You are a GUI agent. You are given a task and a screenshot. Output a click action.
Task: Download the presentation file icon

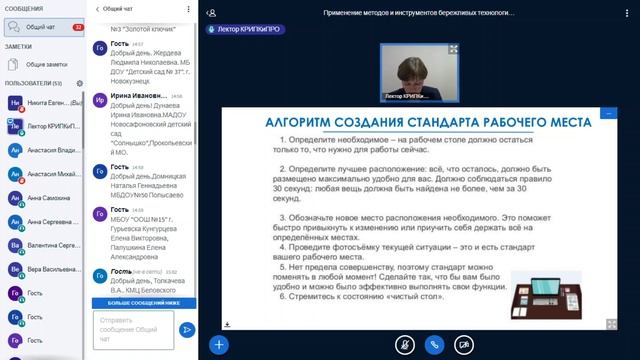(x=227, y=324)
